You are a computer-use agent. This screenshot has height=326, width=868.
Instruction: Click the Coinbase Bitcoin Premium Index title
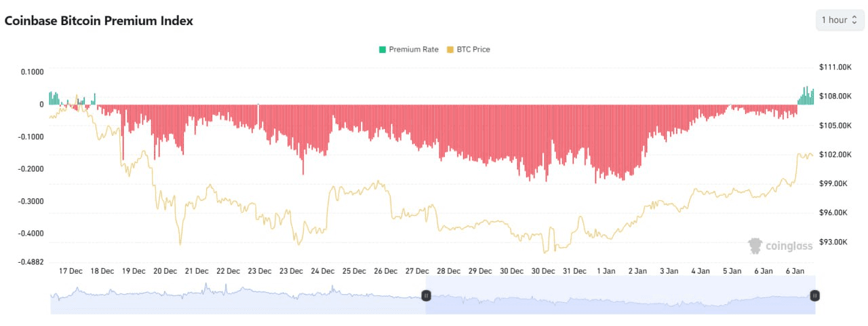click(99, 20)
